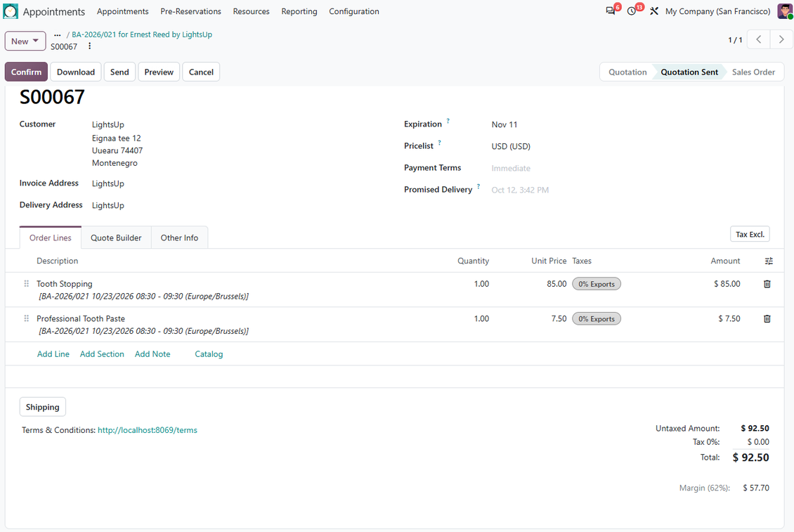Open the S00067 action menu (three dots)
794x532 pixels.
coord(90,46)
